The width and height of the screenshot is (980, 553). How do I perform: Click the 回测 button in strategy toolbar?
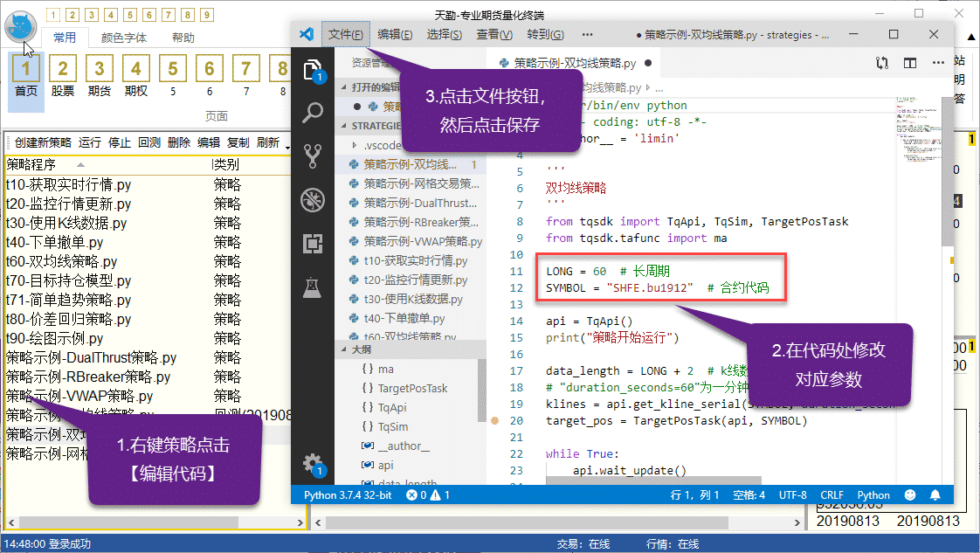[148, 142]
